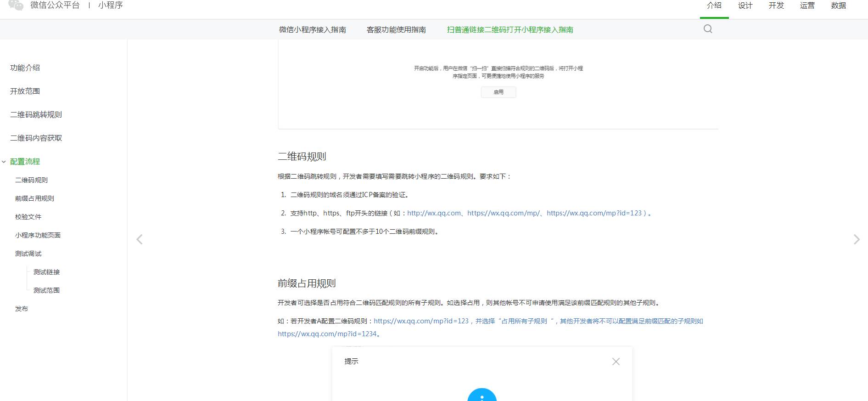868x401 pixels.
Task: Select 二维码跳转规则 in sidebar
Action: [36, 115]
